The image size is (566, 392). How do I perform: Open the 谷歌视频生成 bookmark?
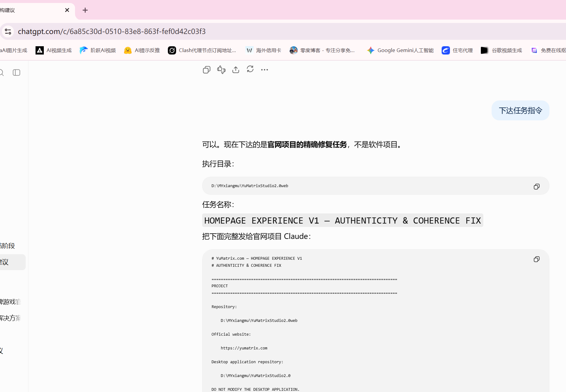(x=501, y=50)
